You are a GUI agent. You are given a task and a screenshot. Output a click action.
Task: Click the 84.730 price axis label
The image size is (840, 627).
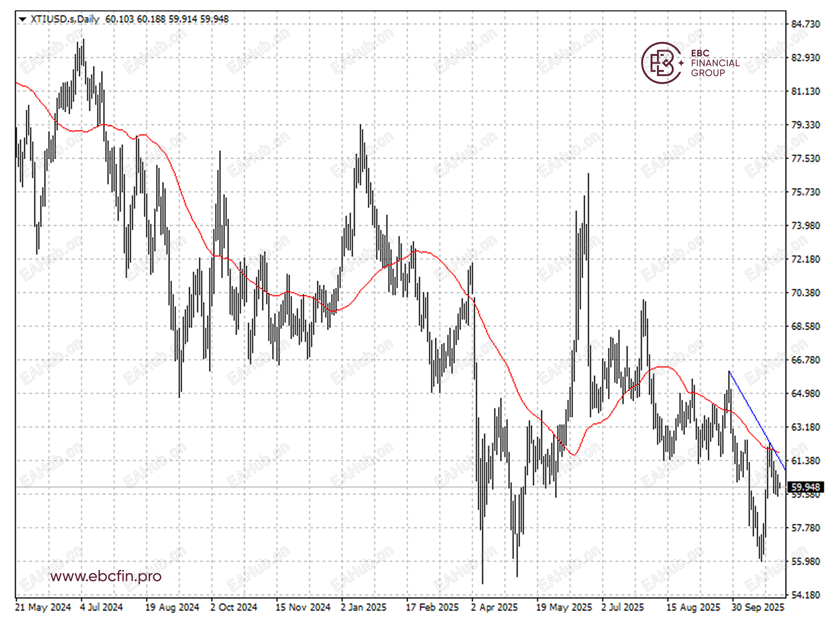point(805,24)
